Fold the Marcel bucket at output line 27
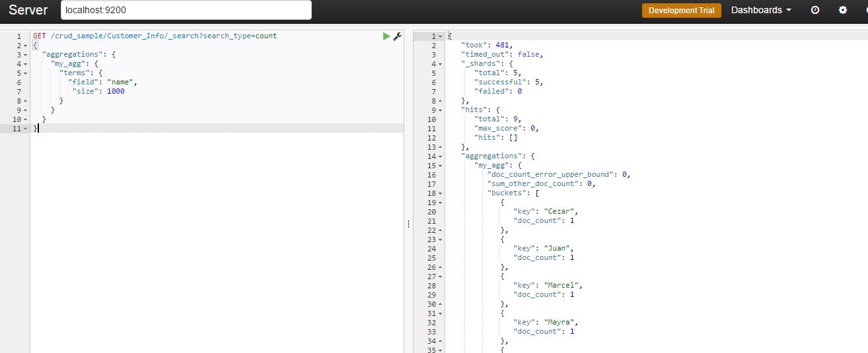The width and height of the screenshot is (868, 353). [x=441, y=276]
